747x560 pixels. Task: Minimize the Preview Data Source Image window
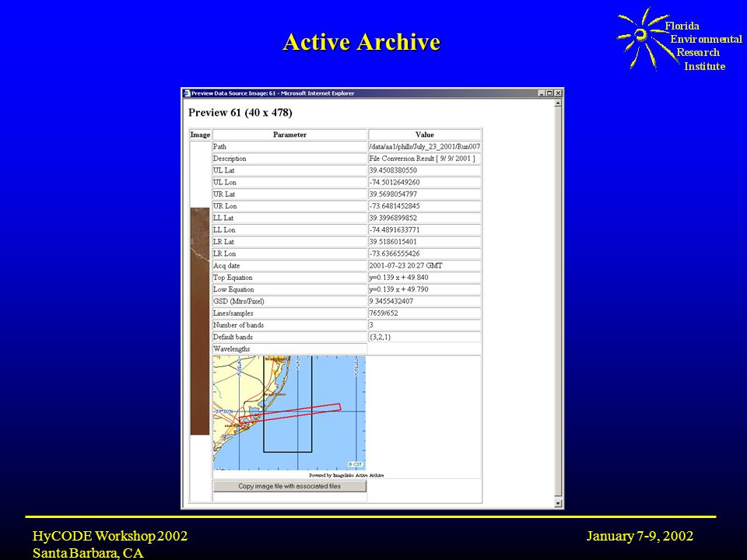click(x=542, y=93)
